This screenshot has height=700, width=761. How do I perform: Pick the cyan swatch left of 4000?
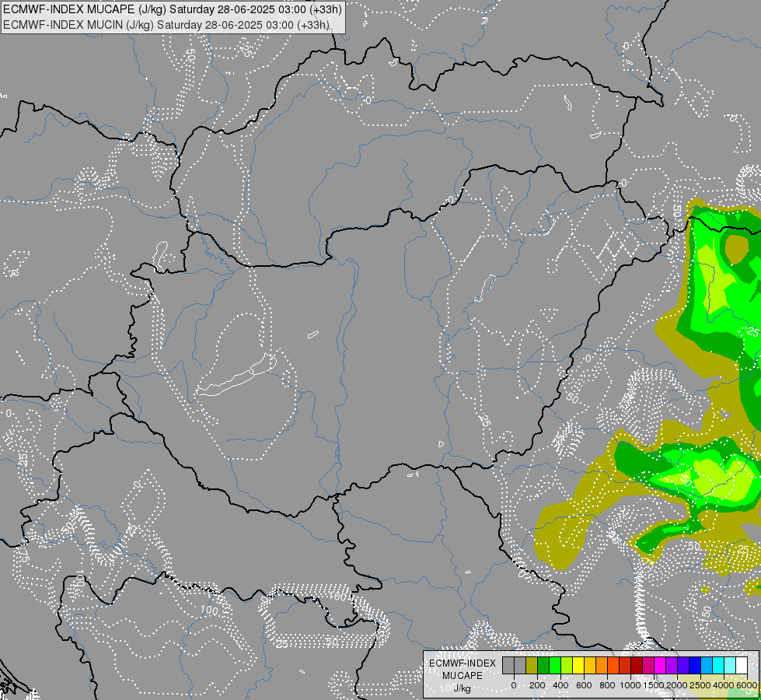pos(719,666)
